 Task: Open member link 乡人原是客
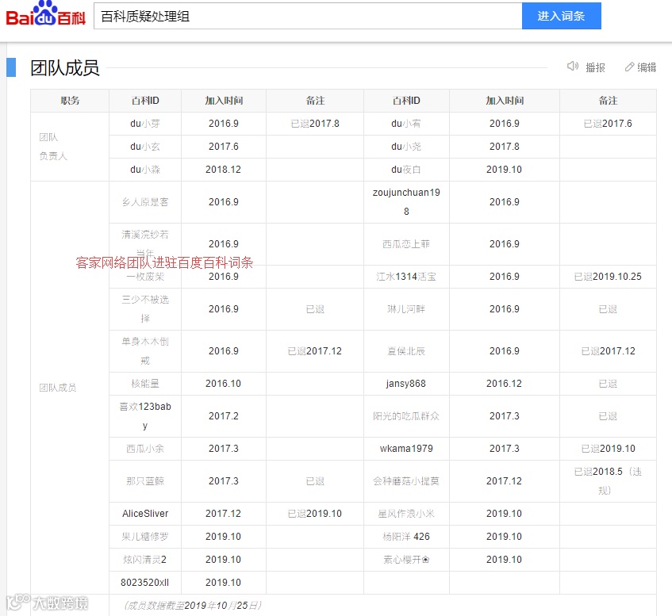click(x=145, y=202)
